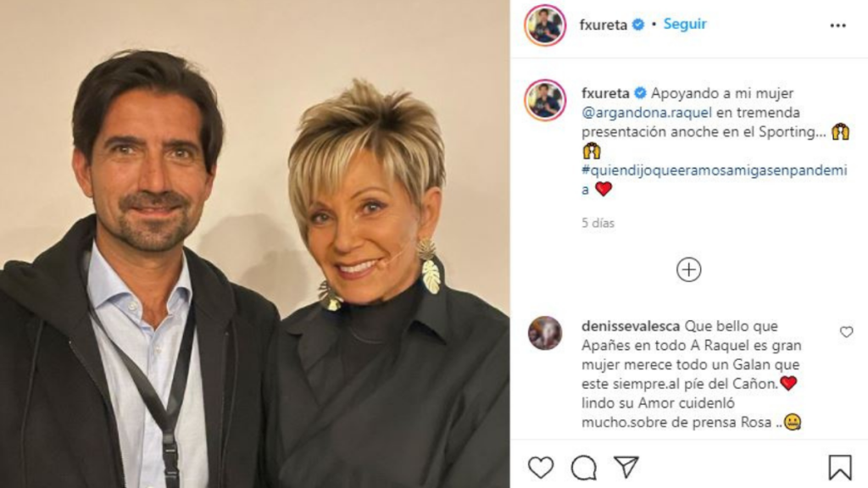The image size is (868, 488).
Task: Open the three-dot more options menu
Action: [837, 25]
